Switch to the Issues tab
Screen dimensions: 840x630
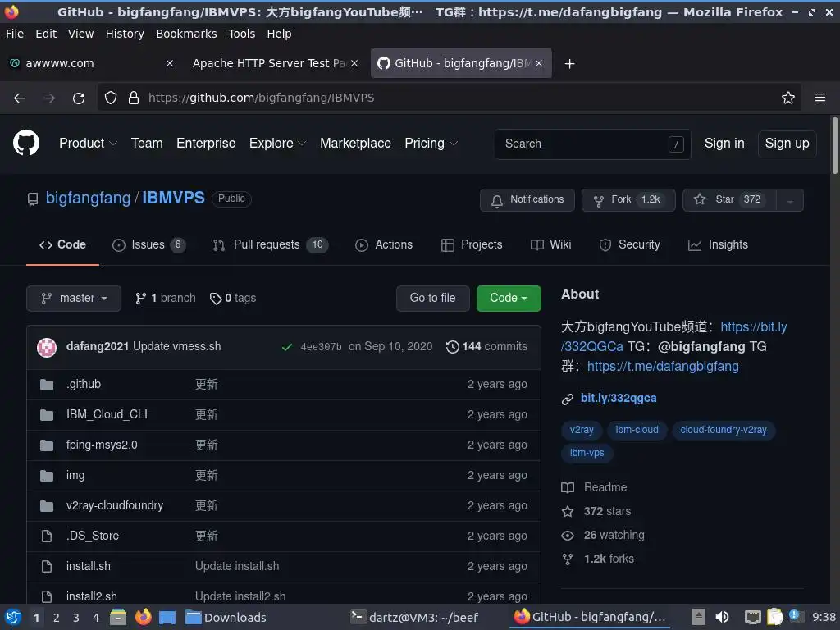pos(148,244)
